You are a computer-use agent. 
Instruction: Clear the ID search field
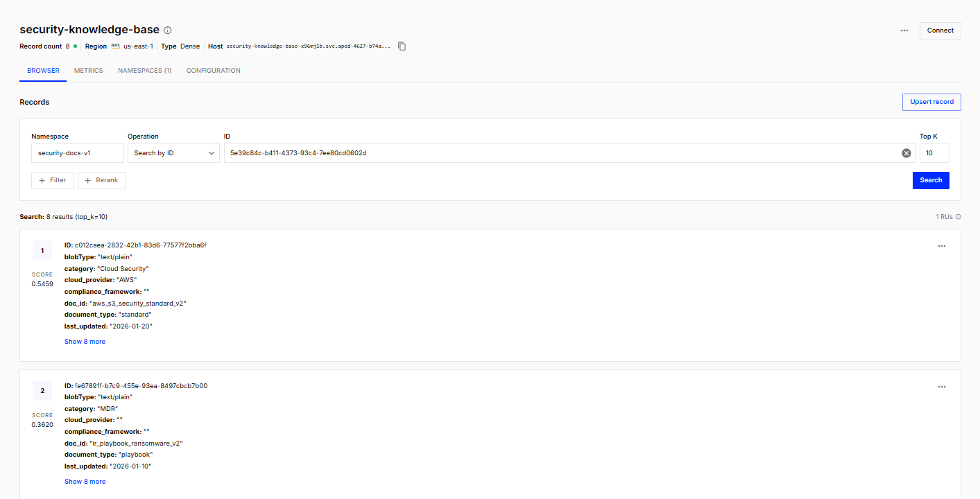[x=906, y=153]
